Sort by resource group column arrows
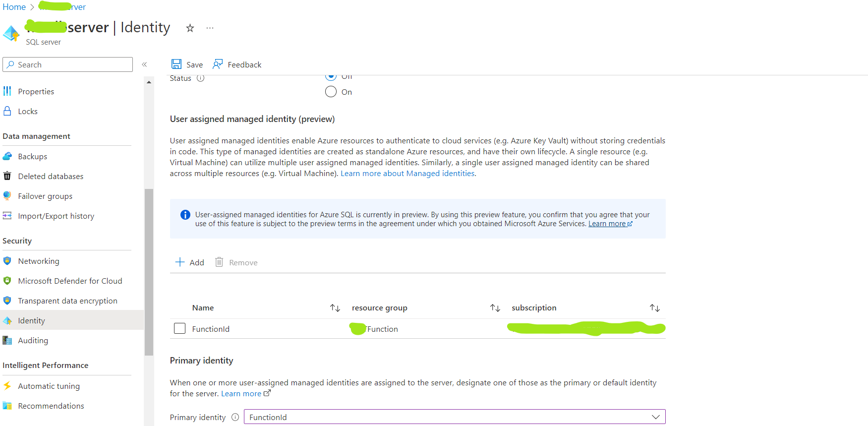 495,308
